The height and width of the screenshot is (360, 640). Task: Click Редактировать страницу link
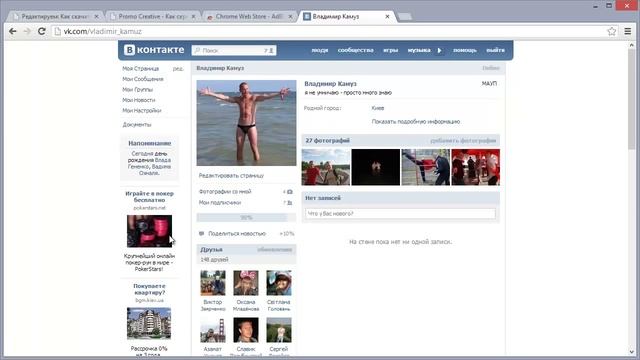(x=231, y=176)
